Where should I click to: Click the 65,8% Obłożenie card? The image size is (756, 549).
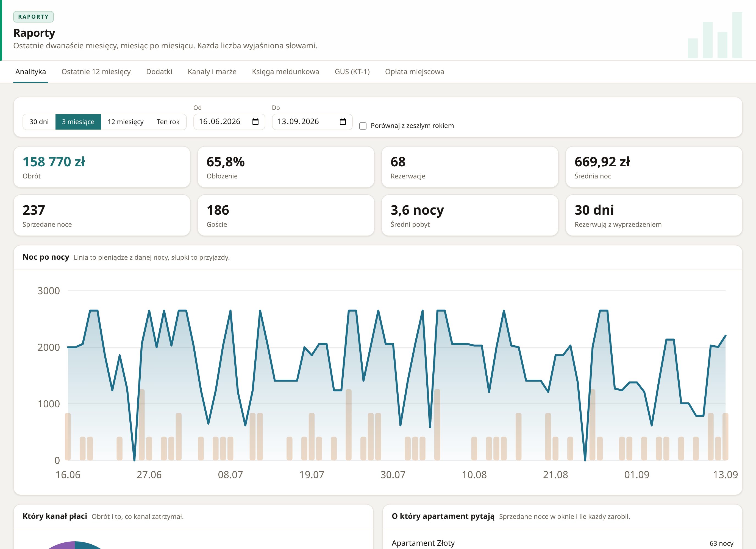(x=286, y=167)
